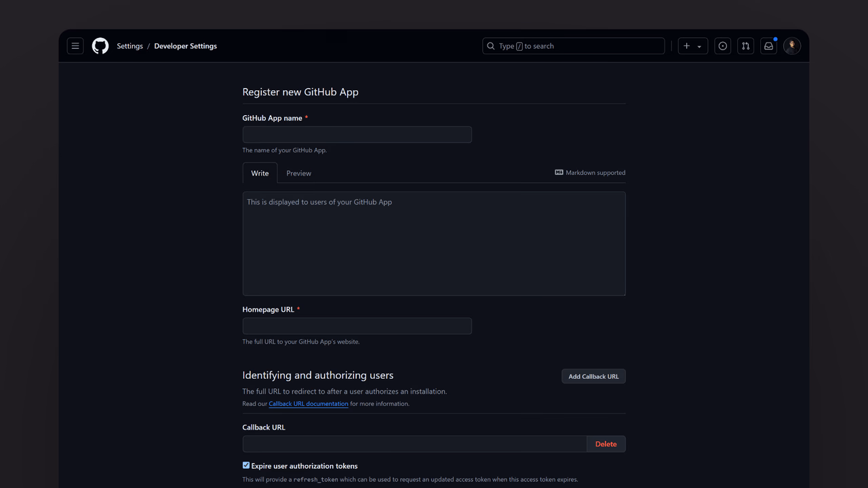Click the search magnifier icon
The height and width of the screenshot is (488, 868).
coord(491,46)
